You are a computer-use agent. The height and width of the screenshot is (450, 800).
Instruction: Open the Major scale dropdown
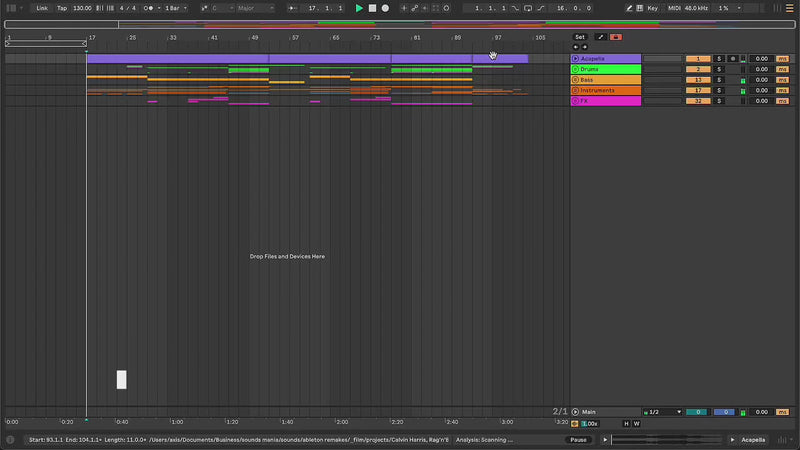255,8
